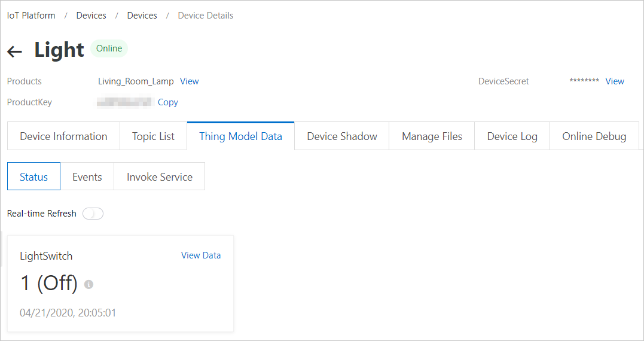Show the Events sub-tab

point(87,177)
